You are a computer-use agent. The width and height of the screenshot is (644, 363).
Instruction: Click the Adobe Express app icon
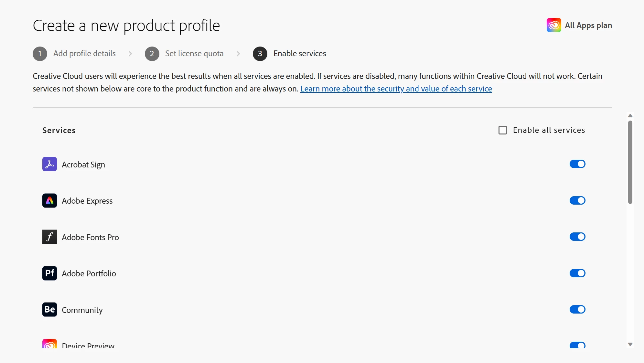49,201
